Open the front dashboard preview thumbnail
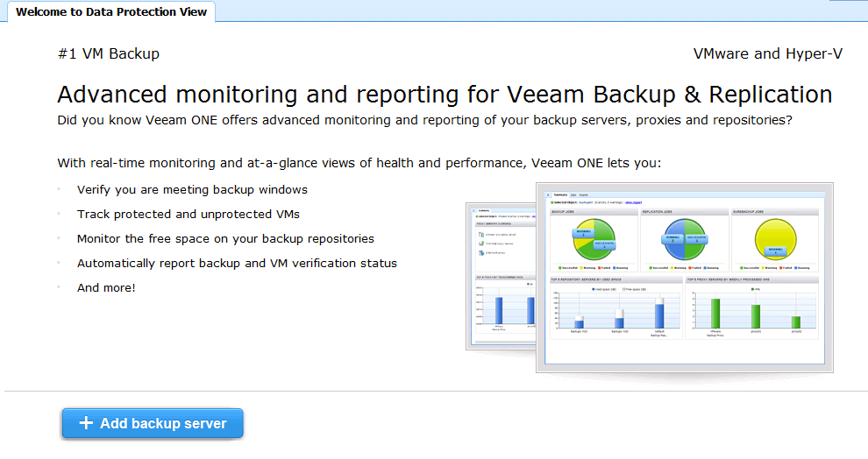 click(x=685, y=278)
